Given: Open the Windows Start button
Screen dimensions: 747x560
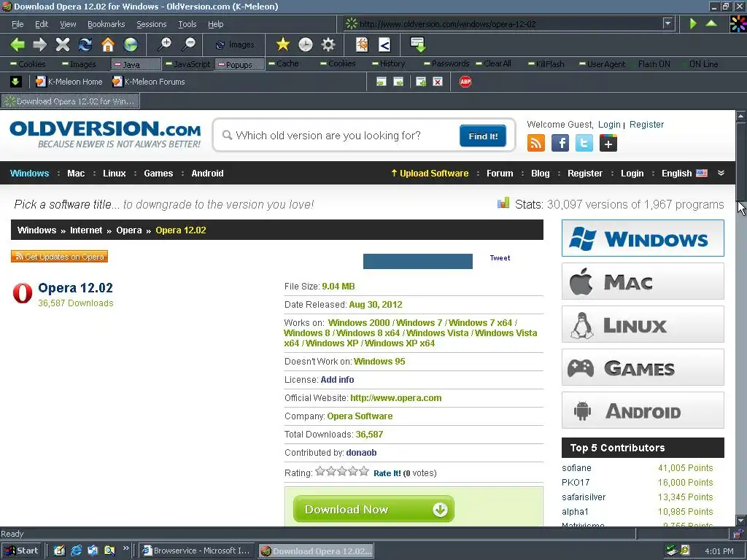Looking at the screenshot, I should [21, 551].
